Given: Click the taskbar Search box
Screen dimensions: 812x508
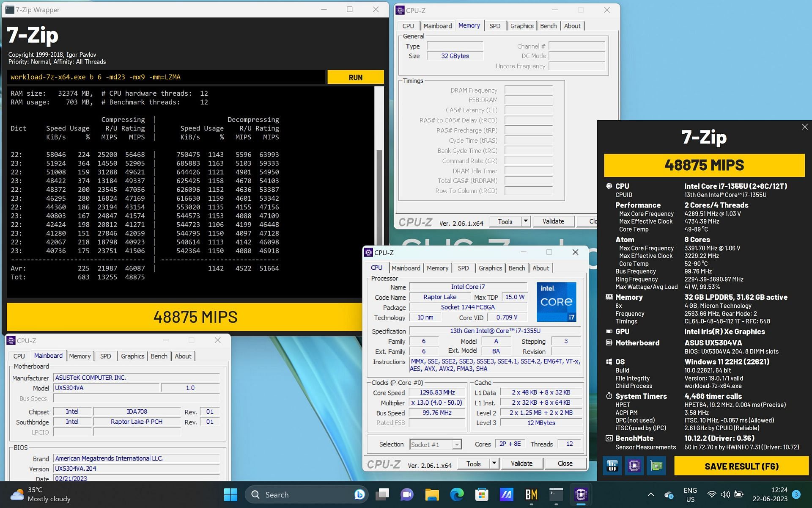Looking at the screenshot, I should pos(307,494).
